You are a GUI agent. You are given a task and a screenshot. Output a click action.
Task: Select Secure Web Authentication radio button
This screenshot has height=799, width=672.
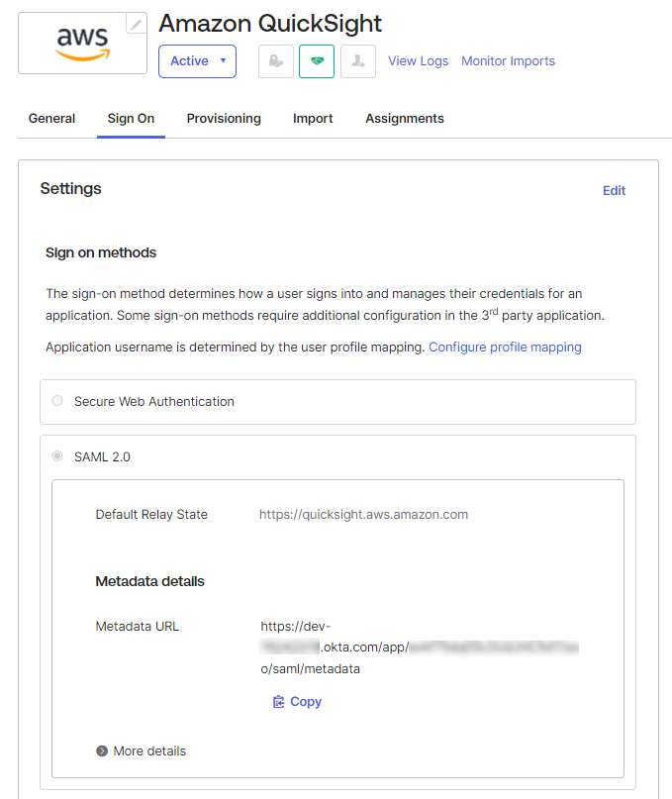[x=57, y=401]
